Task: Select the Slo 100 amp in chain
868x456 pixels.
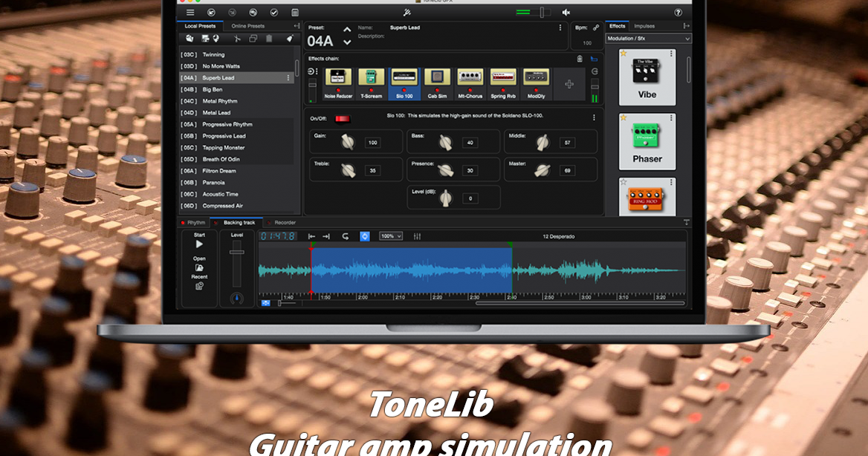Action: click(x=404, y=84)
